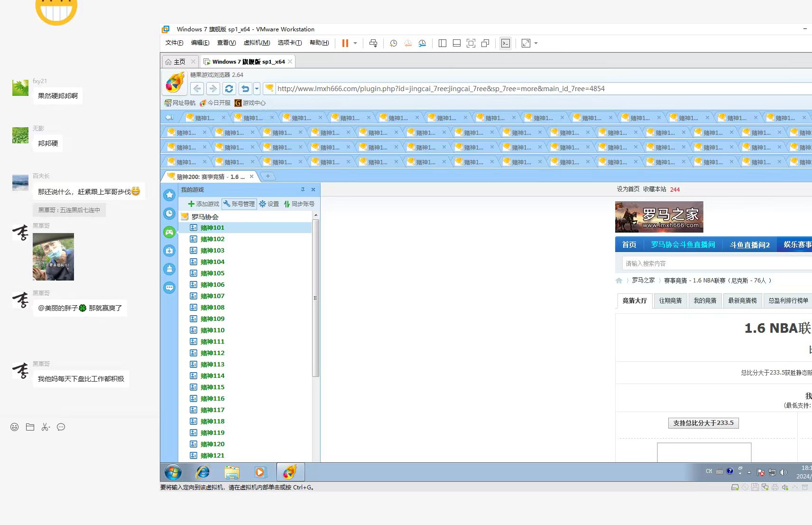Open the dropdown next to undo button
Screen dimensions: 812x525
coord(257,89)
